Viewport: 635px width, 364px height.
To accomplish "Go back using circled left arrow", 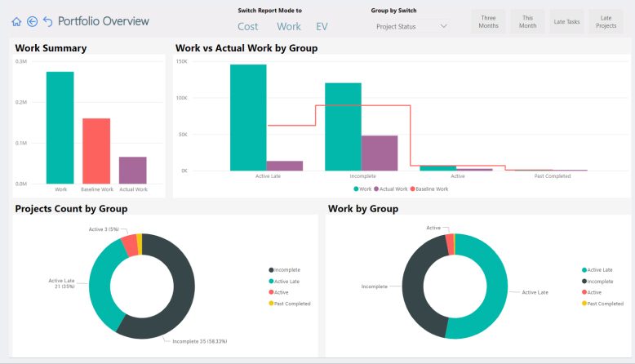I will (33, 21).
